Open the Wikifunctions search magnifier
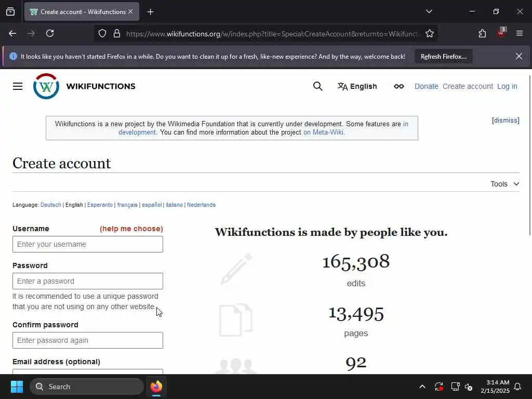The height and width of the screenshot is (399, 532). click(x=317, y=86)
